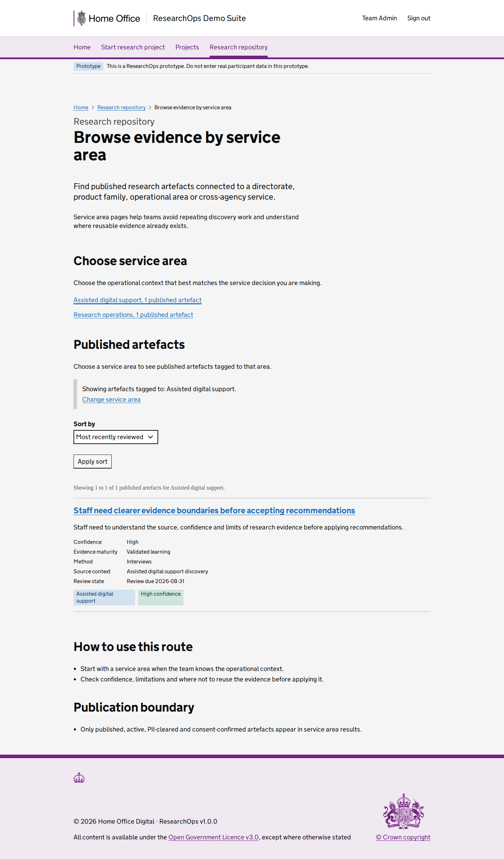Screen dimensions: 504x859
Task: Click the Sort by dropdown arrow
Action: pos(150,437)
